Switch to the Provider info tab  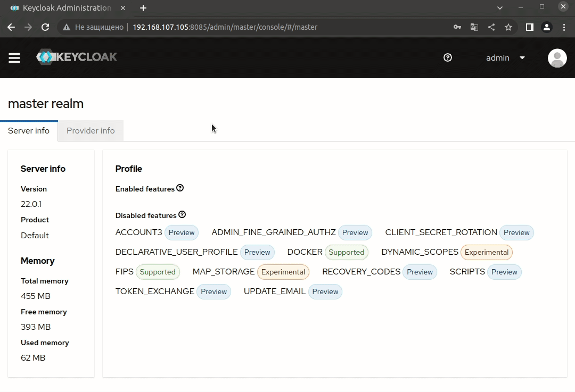click(91, 131)
